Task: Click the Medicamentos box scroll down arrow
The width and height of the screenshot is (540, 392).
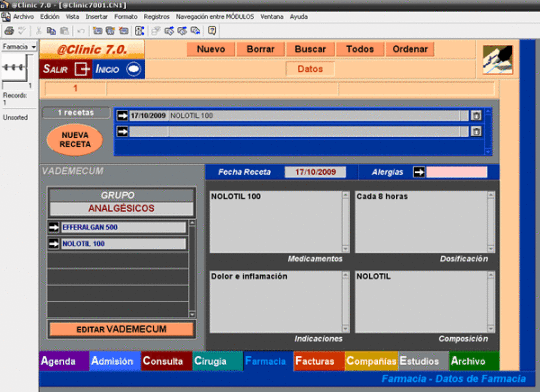Action: coord(345,249)
